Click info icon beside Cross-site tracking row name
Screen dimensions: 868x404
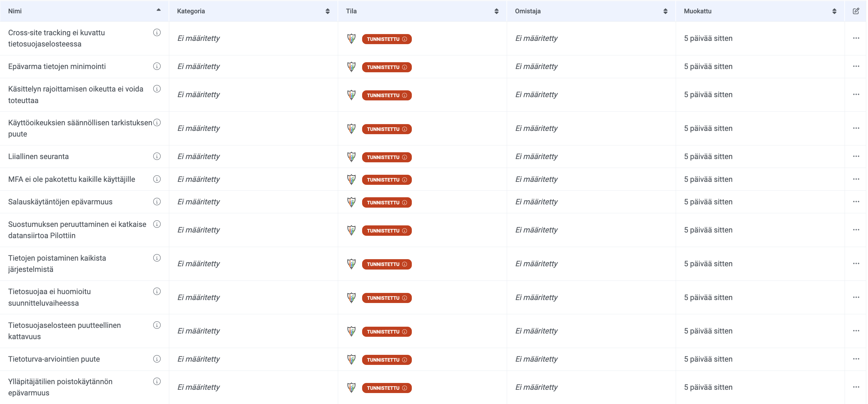point(157,32)
